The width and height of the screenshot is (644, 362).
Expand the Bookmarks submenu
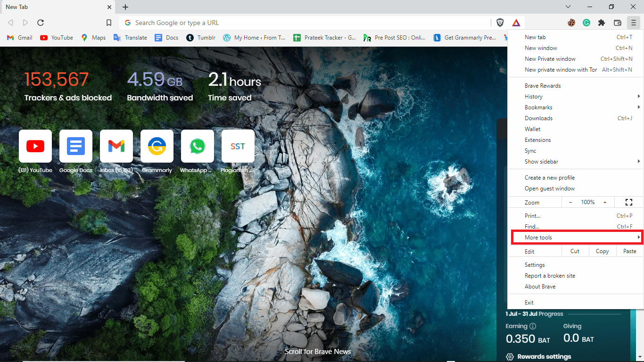[x=576, y=107]
